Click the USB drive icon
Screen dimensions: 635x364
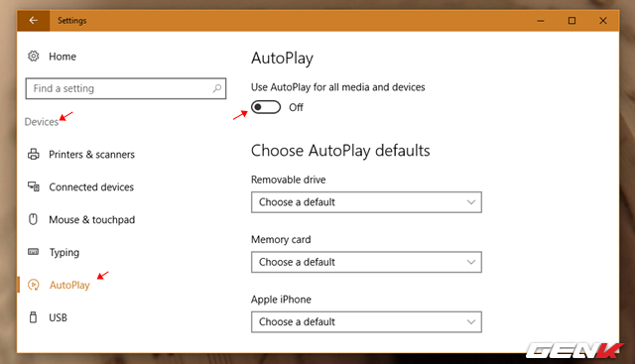[x=33, y=317]
